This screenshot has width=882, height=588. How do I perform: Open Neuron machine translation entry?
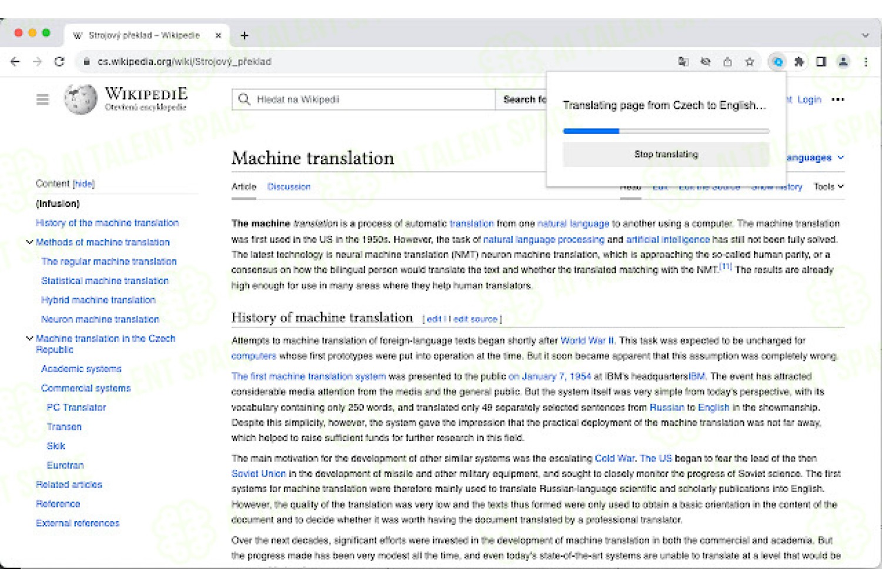click(x=100, y=319)
